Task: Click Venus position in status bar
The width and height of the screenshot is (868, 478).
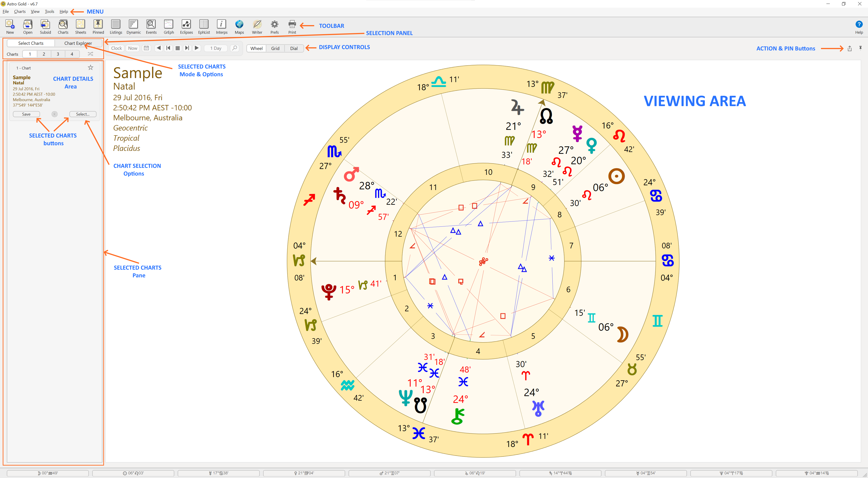Action: 304,473
